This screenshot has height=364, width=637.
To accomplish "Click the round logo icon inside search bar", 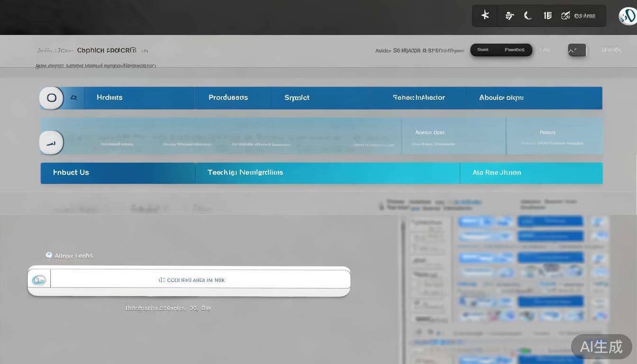I will [x=39, y=280].
